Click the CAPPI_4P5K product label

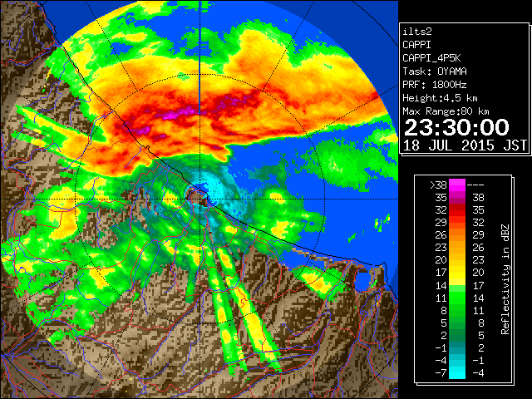click(431, 58)
